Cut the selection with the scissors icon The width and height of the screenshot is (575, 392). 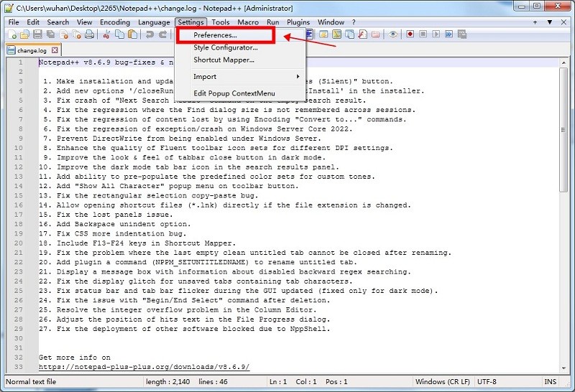[x=106, y=34]
